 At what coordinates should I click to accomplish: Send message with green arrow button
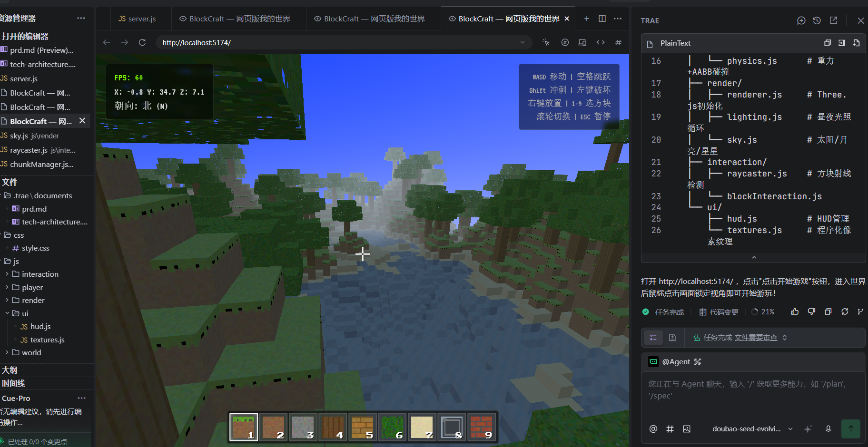[x=851, y=428]
